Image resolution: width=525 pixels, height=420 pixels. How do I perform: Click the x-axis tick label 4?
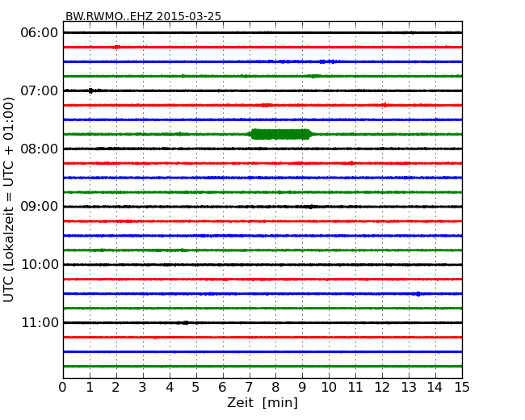pyautogui.click(x=170, y=388)
